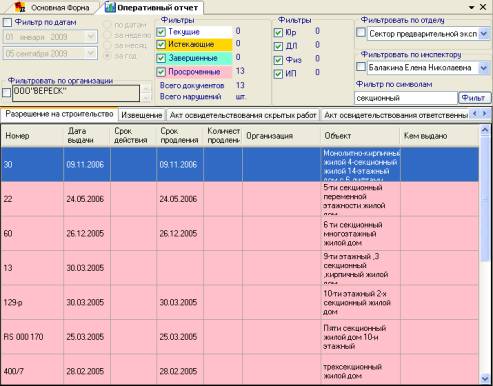Open the start date dropdown
Viewport: 493px width, 386px height.
91,37
